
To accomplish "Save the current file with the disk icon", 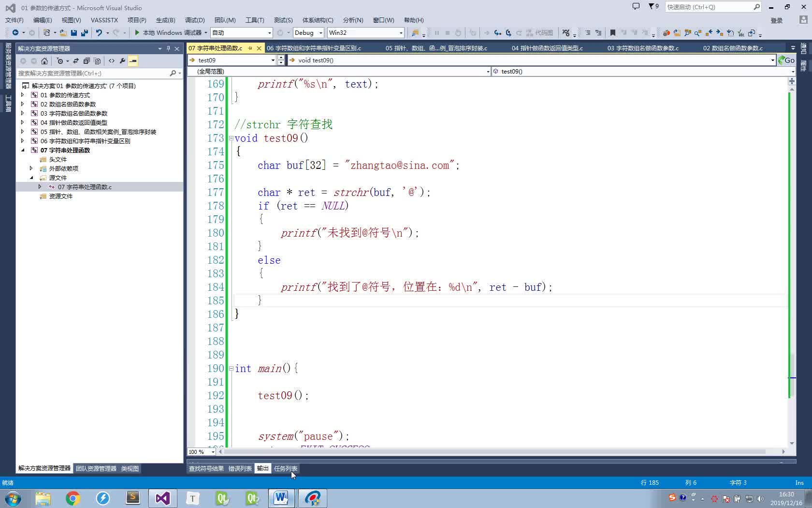I will [74, 32].
